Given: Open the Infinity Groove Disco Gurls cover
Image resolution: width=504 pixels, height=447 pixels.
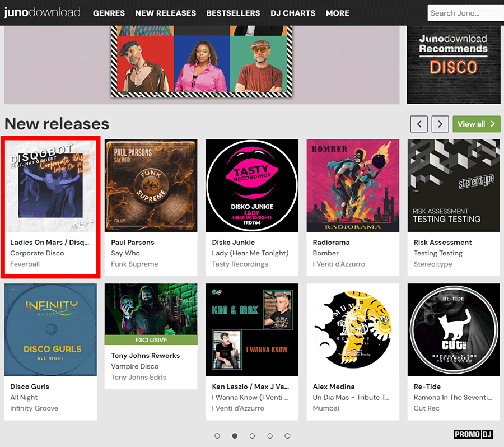Looking at the screenshot, I should [50, 329].
